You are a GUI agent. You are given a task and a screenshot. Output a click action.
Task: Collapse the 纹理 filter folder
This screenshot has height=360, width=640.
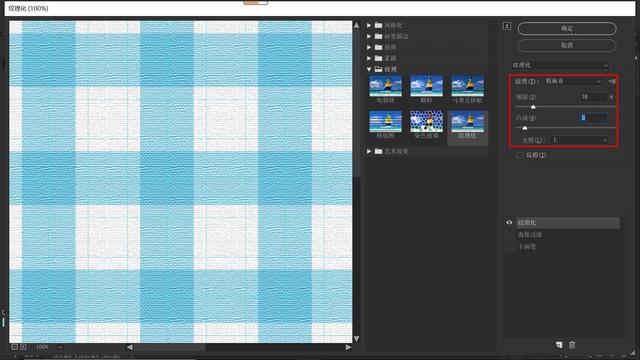[369, 69]
